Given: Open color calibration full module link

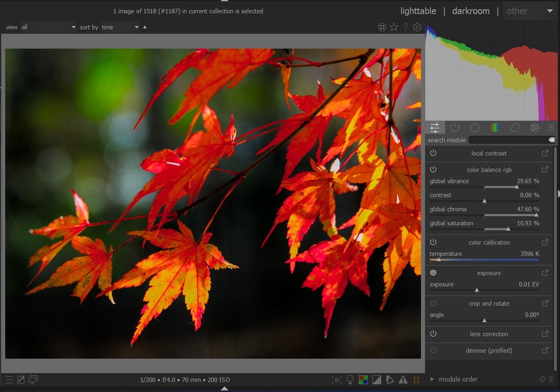Looking at the screenshot, I should coord(545,242).
